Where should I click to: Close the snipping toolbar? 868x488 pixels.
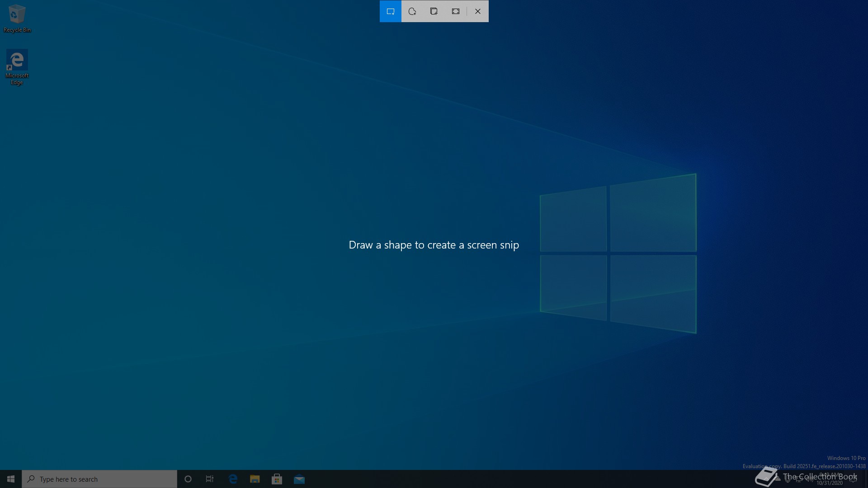(478, 11)
